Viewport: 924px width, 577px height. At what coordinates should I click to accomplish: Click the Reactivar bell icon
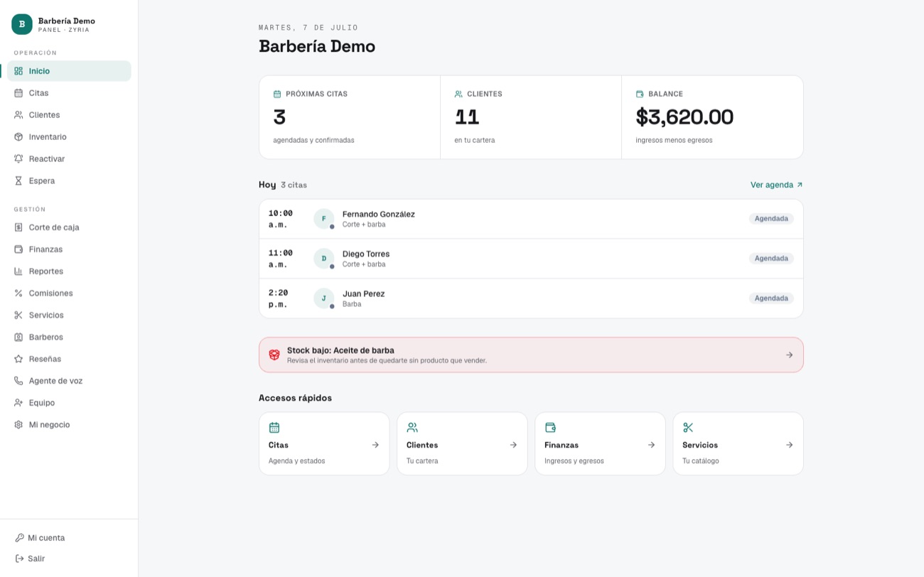(18, 158)
